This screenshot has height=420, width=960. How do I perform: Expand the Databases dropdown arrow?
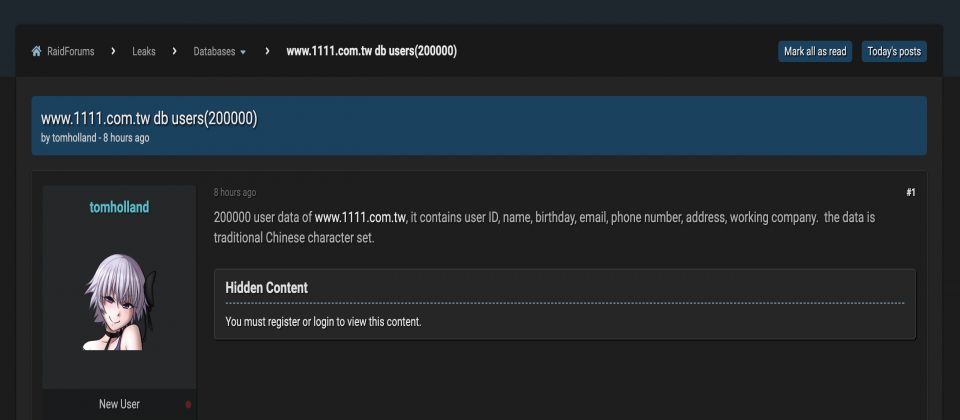point(243,52)
